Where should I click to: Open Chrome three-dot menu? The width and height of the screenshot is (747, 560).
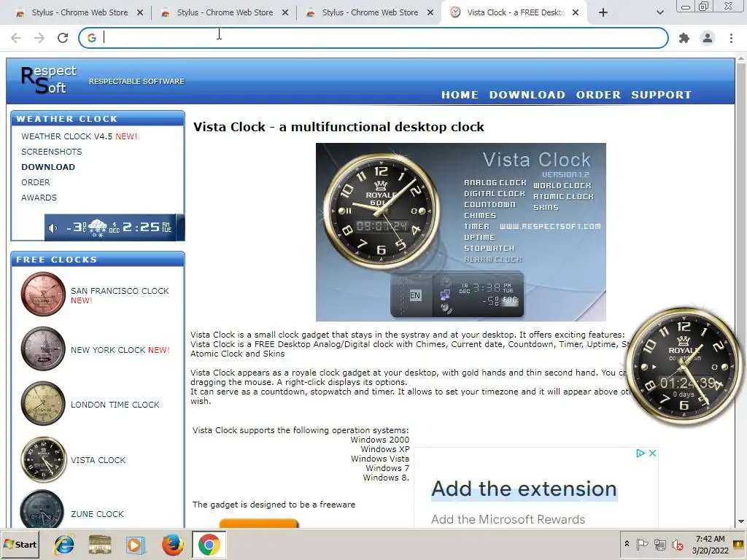click(x=731, y=38)
